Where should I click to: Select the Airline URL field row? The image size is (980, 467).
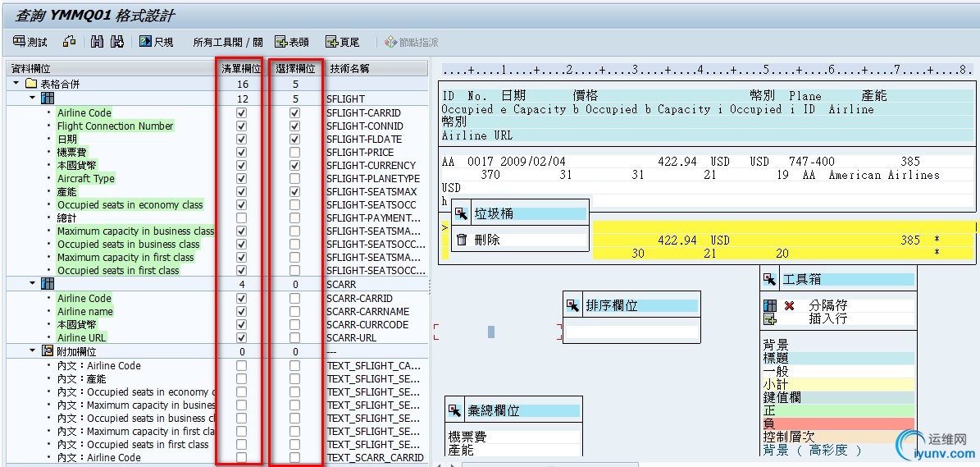[81, 337]
